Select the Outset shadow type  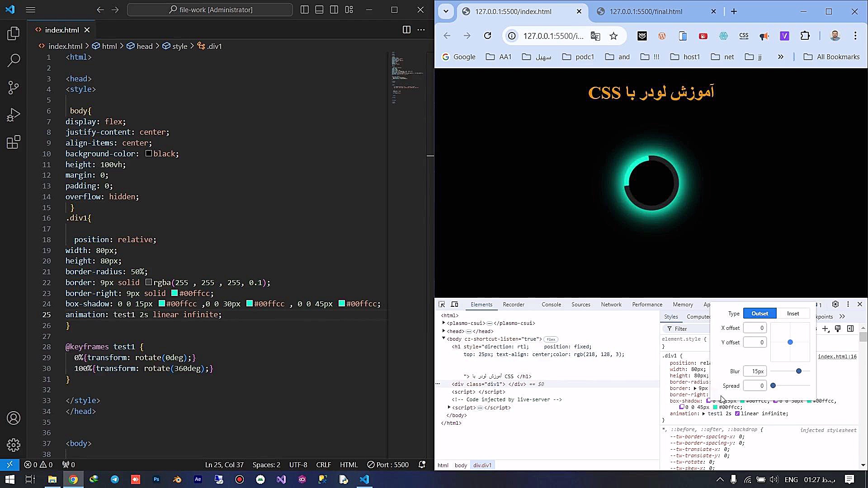759,314
